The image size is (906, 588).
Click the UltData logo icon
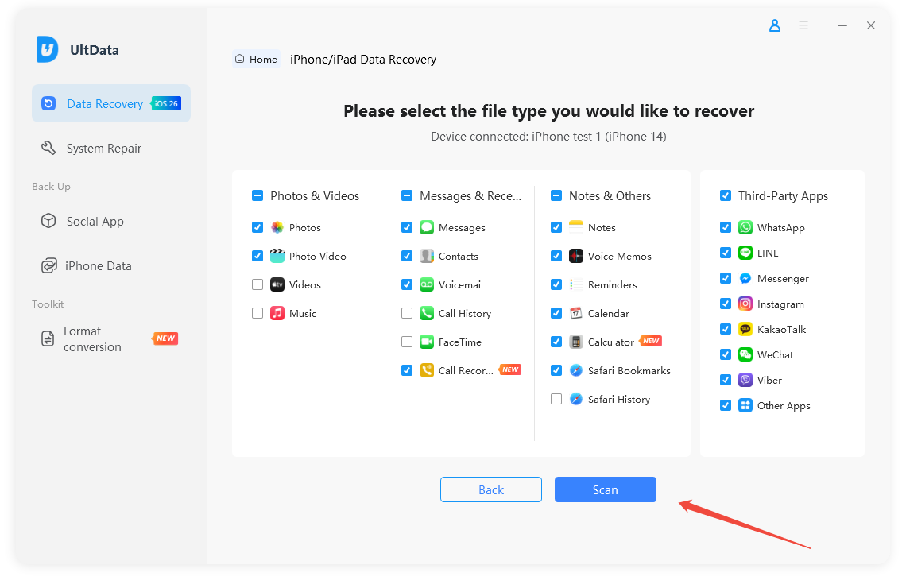coord(48,49)
